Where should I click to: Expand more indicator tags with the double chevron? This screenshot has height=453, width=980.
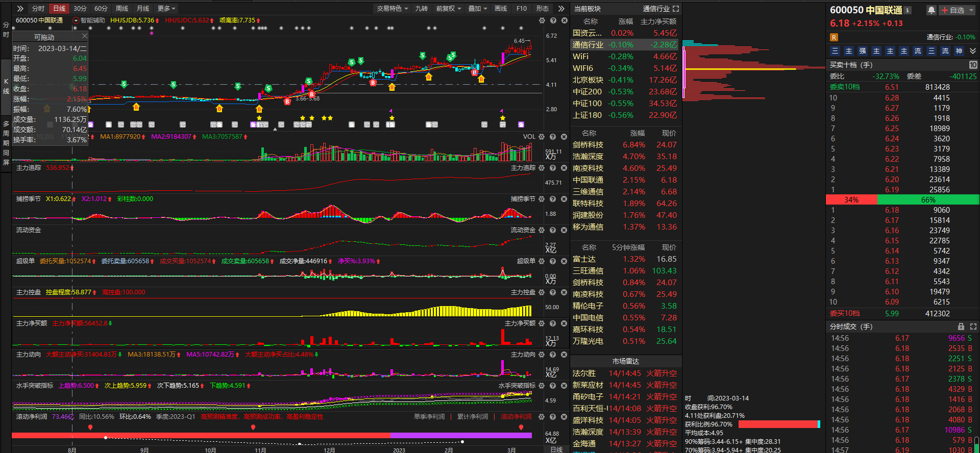[973, 51]
